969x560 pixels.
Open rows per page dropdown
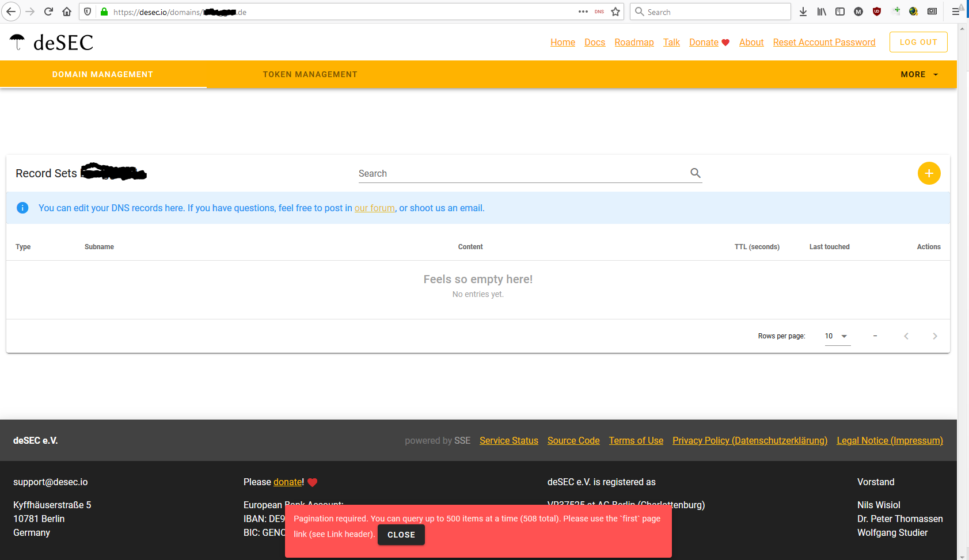pos(838,336)
